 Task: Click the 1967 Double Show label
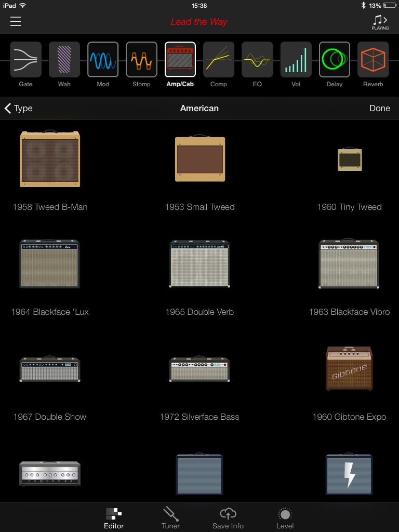50,417
